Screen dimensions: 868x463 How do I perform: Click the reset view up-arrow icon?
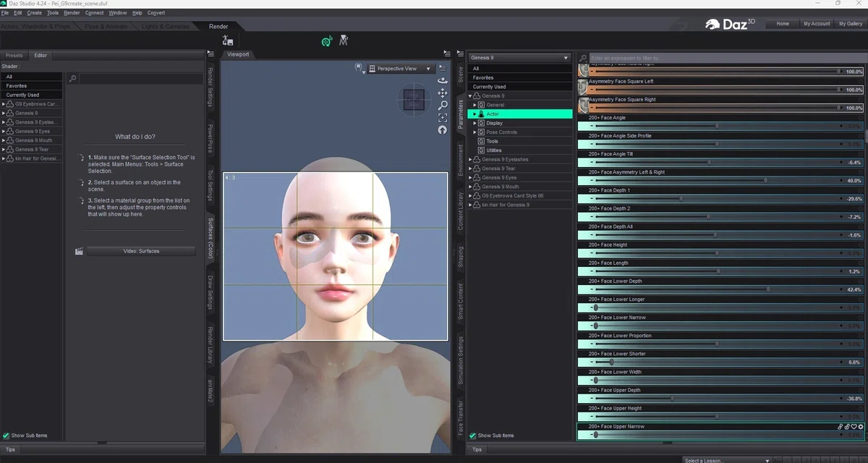[442, 130]
